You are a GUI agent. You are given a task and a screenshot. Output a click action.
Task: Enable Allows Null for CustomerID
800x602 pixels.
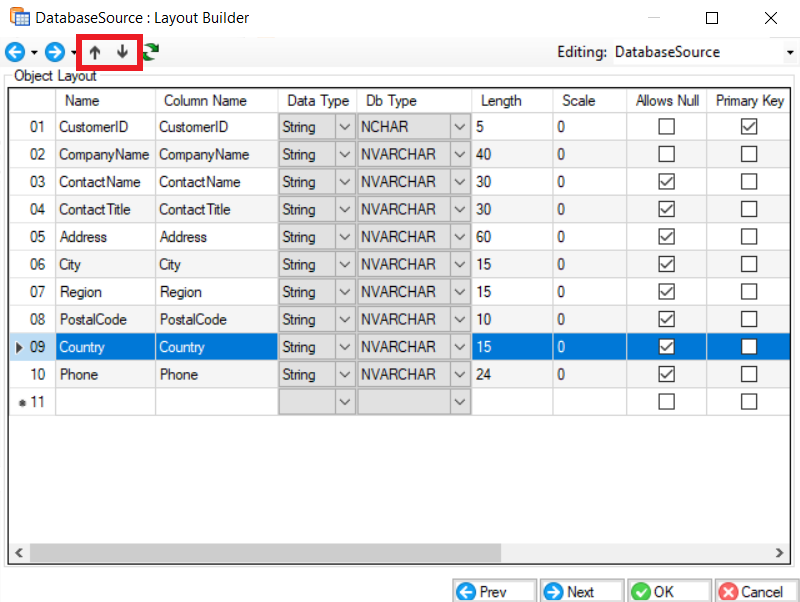pyautogui.click(x=666, y=127)
